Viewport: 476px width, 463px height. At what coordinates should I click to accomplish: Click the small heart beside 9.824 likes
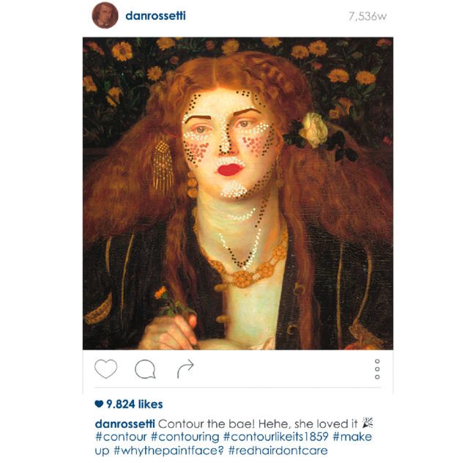(x=99, y=404)
